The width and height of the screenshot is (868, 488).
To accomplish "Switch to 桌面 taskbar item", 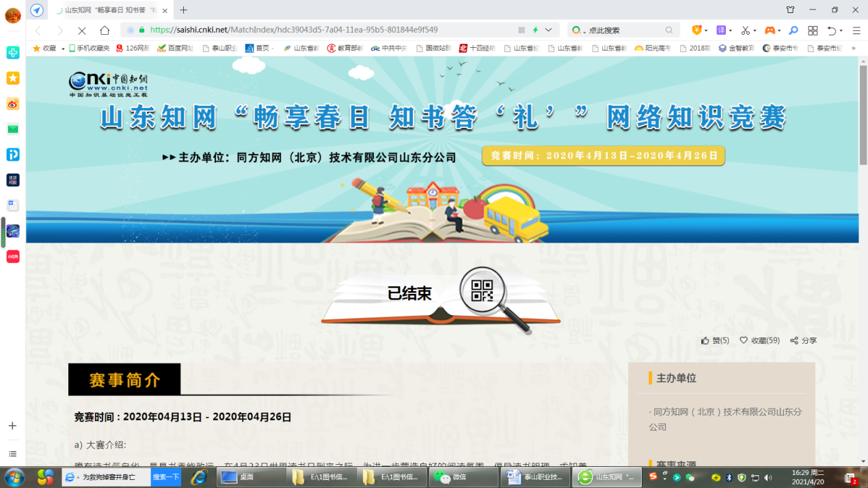I will (249, 477).
